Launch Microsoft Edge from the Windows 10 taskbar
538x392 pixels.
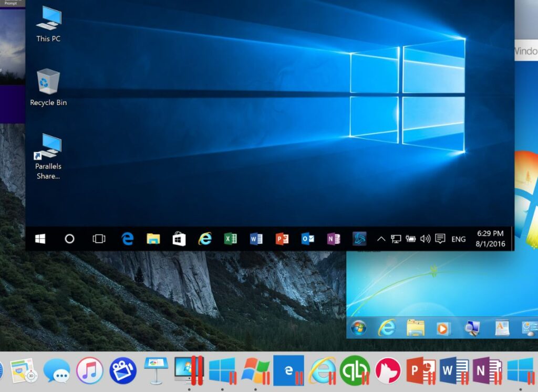[x=128, y=239]
